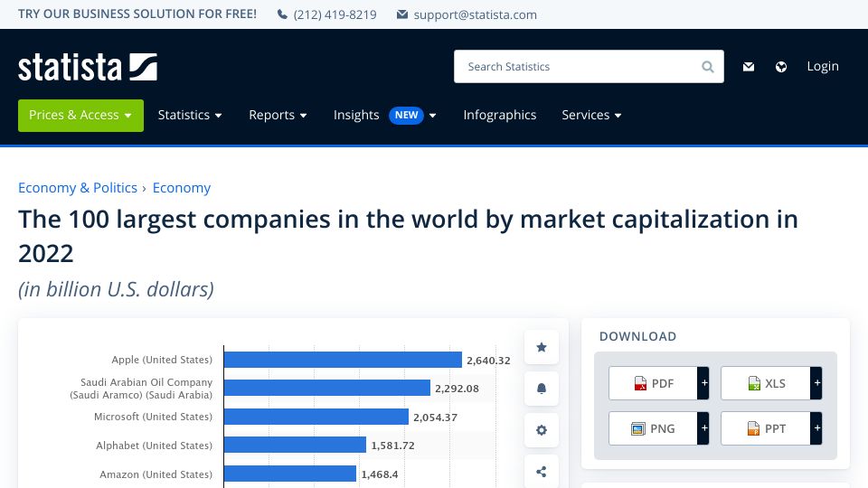Download the chart as PDF
Viewport: 868px width, 488px height.
tap(653, 383)
